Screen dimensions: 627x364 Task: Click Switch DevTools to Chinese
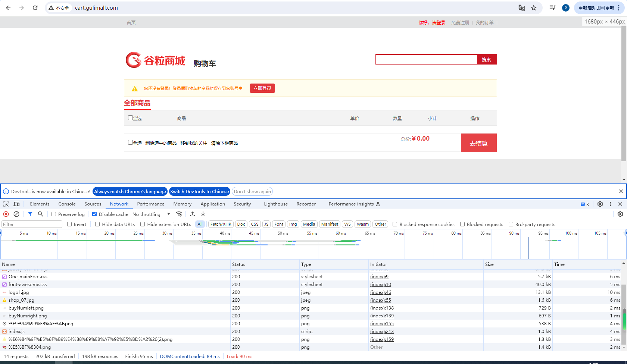[x=199, y=191]
